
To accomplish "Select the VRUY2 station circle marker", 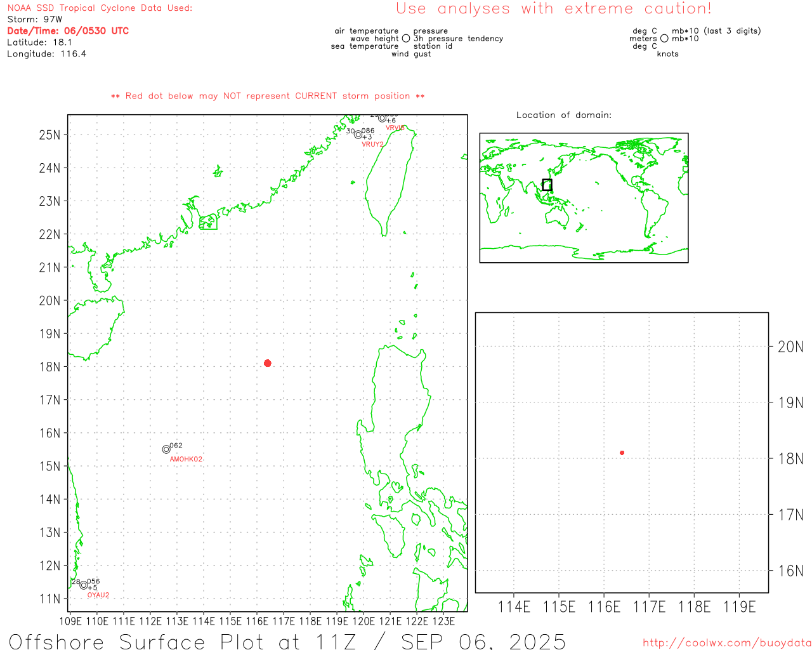I will 358,135.
